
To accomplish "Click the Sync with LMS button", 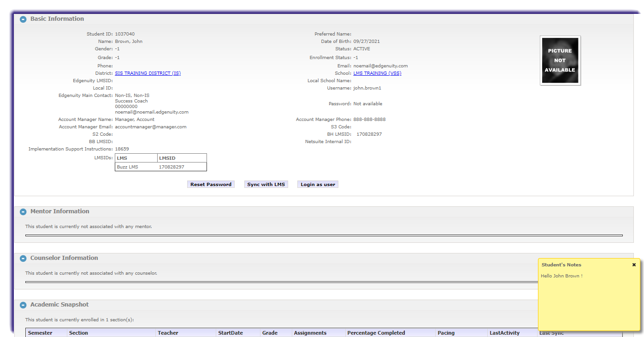I will 266,184.
